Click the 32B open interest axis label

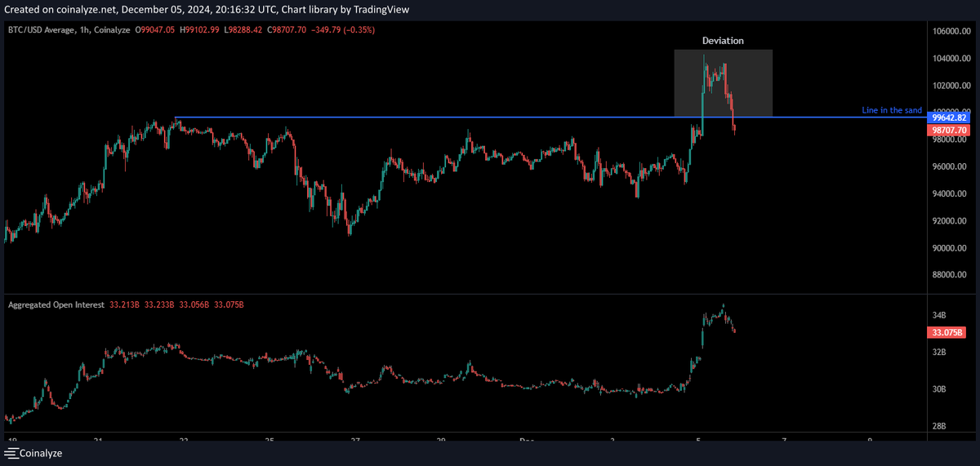(x=939, y=353)
